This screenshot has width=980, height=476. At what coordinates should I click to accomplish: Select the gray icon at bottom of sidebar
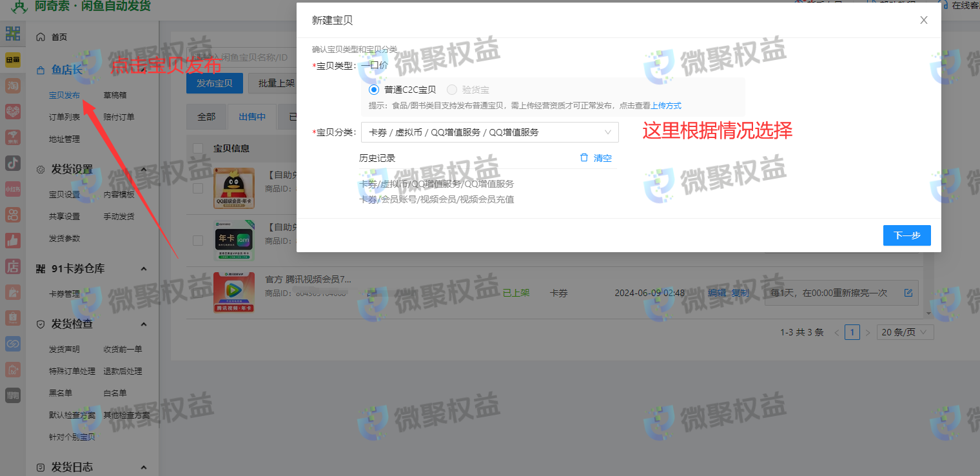[13, 395]
